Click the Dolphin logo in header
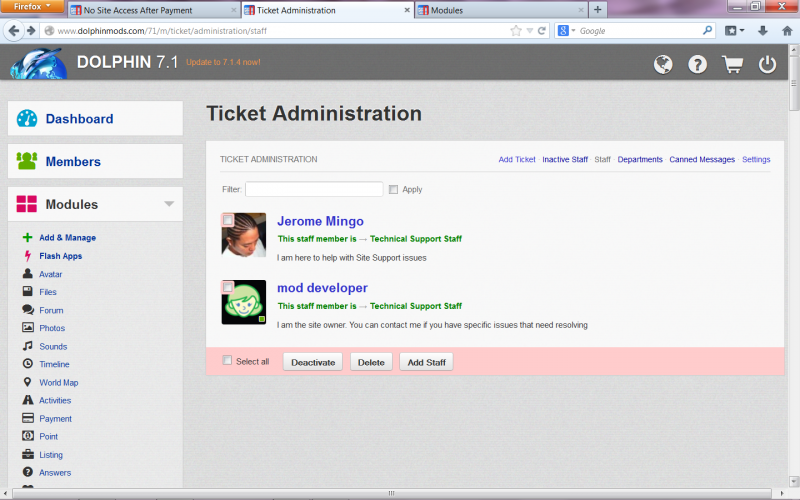The height and width of the screenshot is (500, 800). (x=39, y=63)
